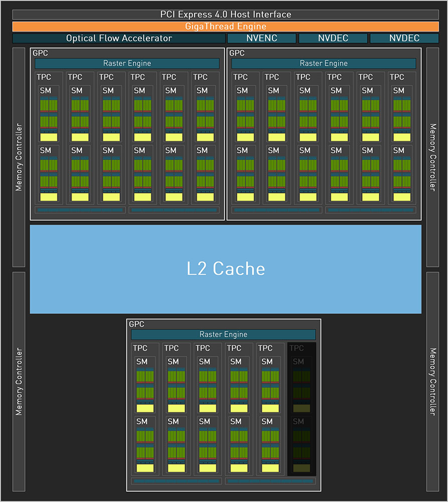Select the orange GigaThread Engine bar
The width and height of the screenshot is (448, 502).
(226, 26)
